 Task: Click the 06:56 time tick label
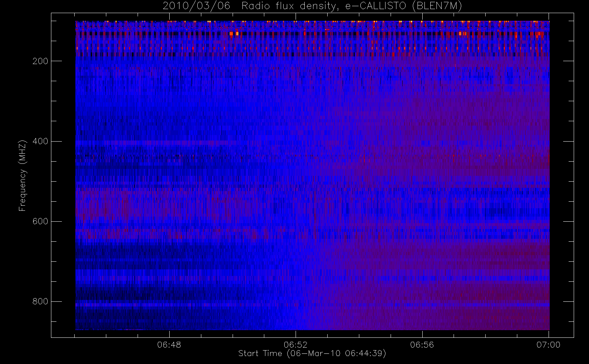click(422, 345)
